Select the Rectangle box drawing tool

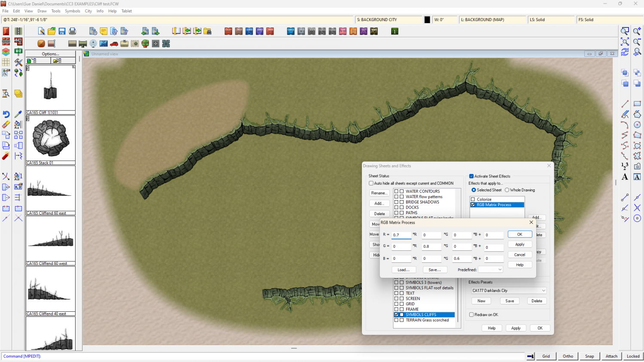pos(637,104)
